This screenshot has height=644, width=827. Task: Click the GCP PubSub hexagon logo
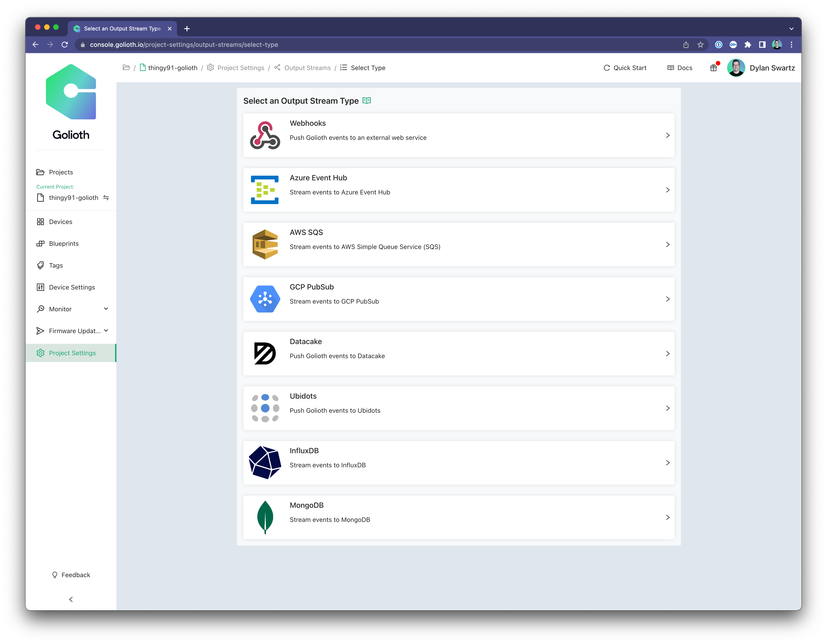pyautogui.click(x=265, y=299)
